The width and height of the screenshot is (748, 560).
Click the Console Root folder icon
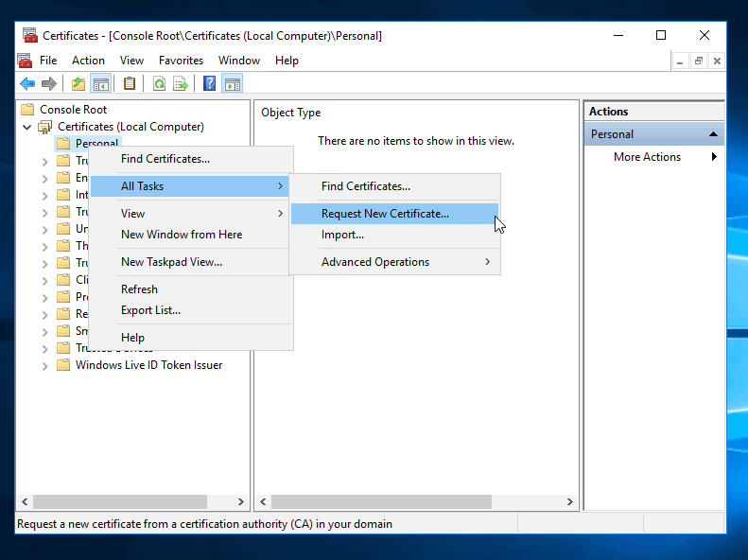27,110
